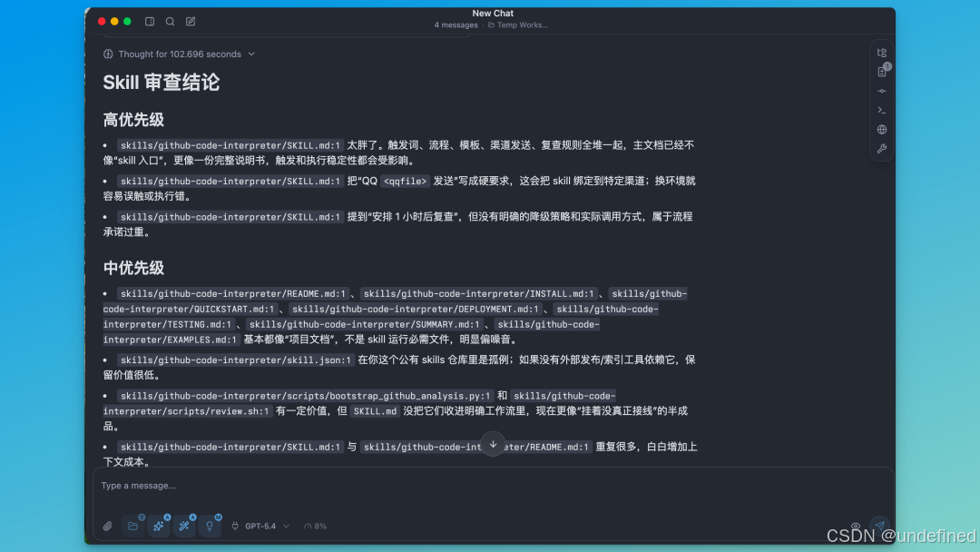980x552 pixels.
Task: Open the EXAMPLES.md:1 file reference
Action: [171, 340]
